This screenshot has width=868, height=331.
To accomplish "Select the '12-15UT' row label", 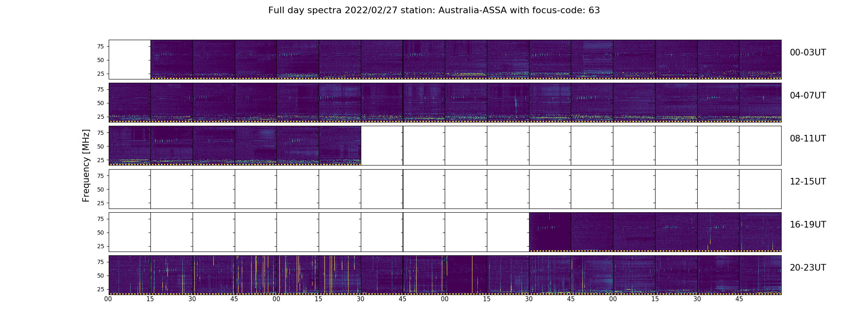I will 808,182.
